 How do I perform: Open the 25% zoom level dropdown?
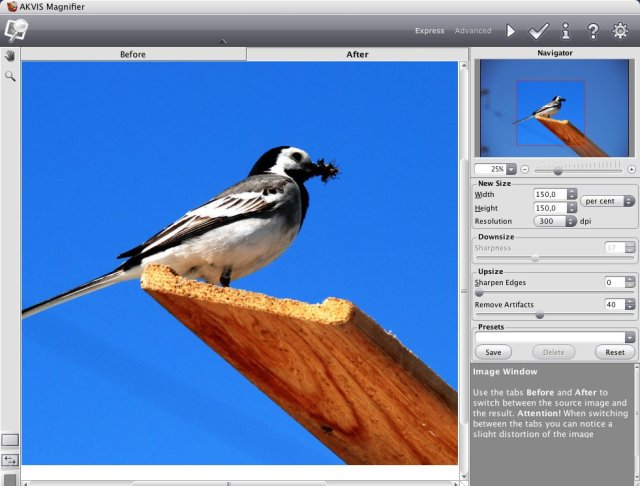(x=511, y=169)
